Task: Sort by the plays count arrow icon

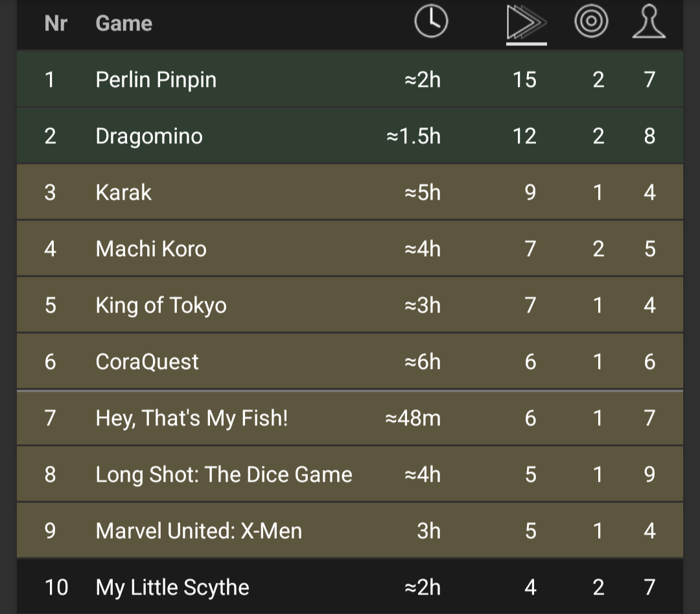Action: 526,22
